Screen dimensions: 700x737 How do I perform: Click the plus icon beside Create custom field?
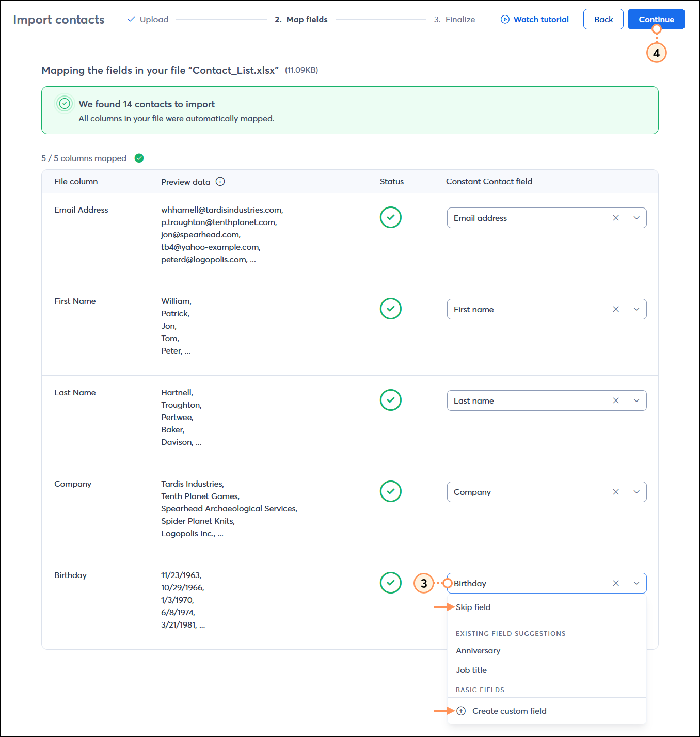point(461,711)
